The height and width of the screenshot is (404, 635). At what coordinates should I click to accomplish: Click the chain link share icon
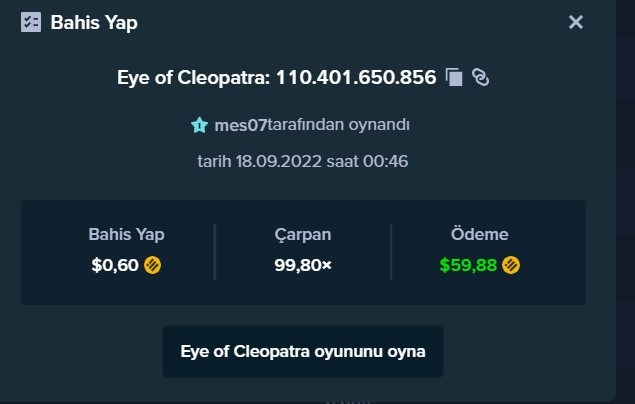pos(481,77)
